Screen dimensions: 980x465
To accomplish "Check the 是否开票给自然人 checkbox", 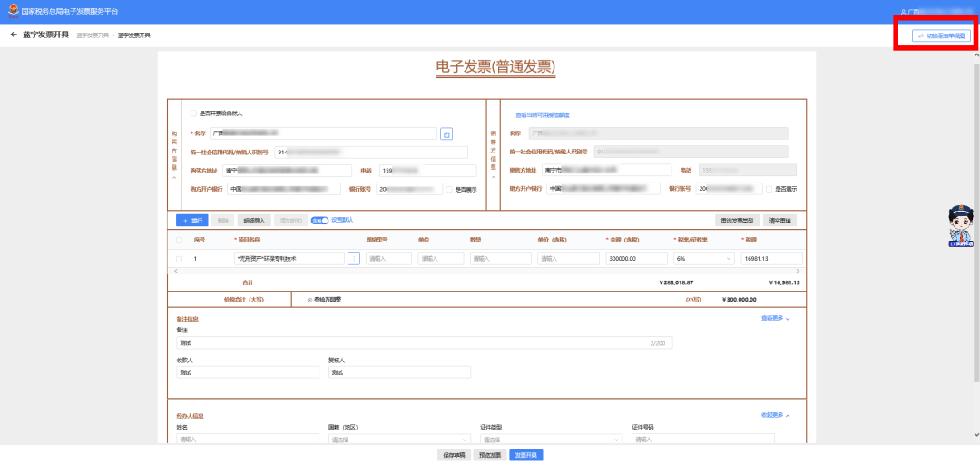I will [x=194, y=114].
